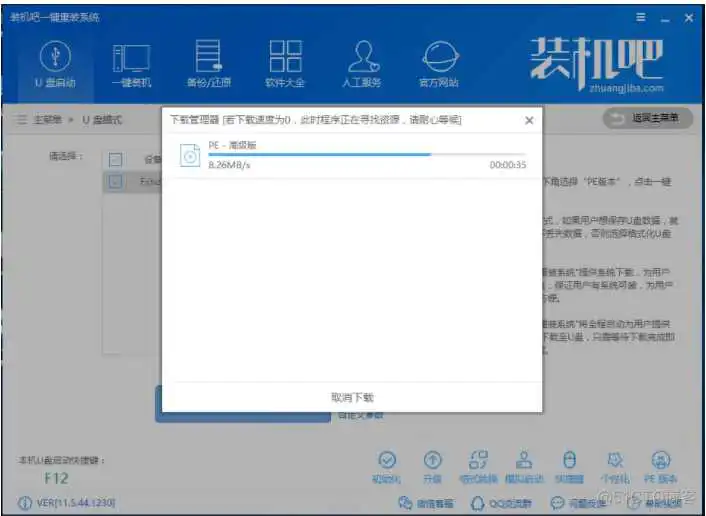Click the 8.26MB/s download speed
Viewport: 706px width, 516px height.
click(229, 165)
